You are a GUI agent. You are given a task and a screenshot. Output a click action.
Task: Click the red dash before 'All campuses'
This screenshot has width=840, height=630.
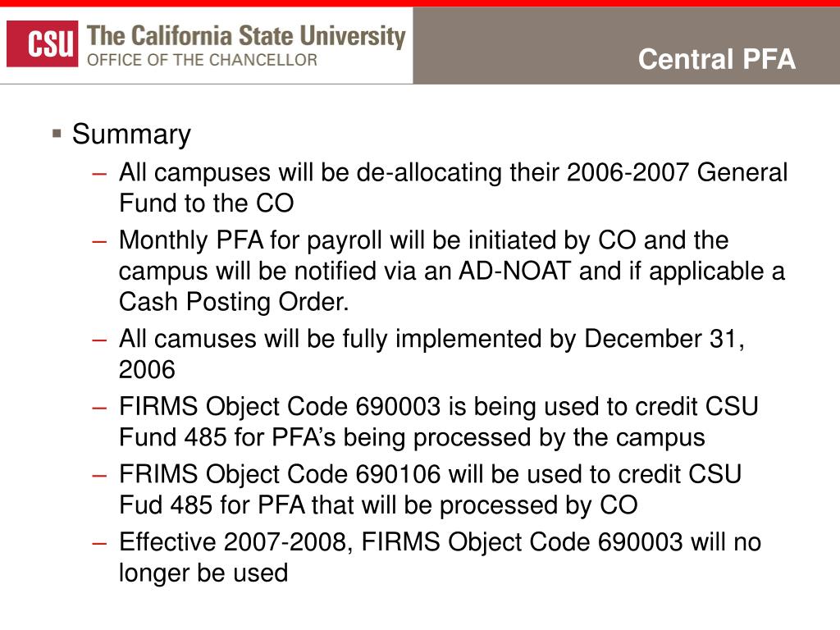pos(99,174)
